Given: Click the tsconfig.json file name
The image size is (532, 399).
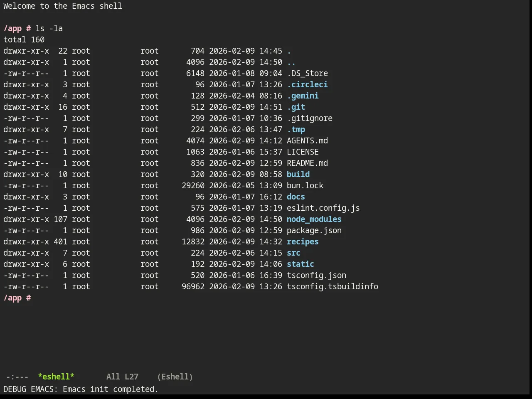Looking at the screenshot, I should tap(316, 275).
